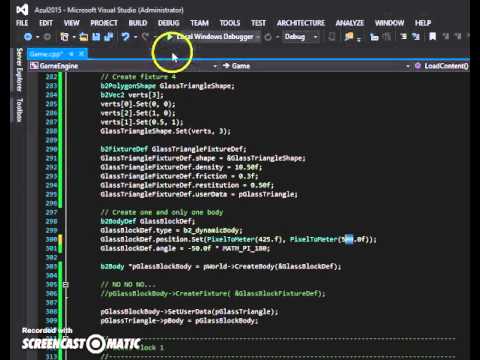Expand the dropdown arrow next to Undo
Screen dimensions: 480x360
135,37
